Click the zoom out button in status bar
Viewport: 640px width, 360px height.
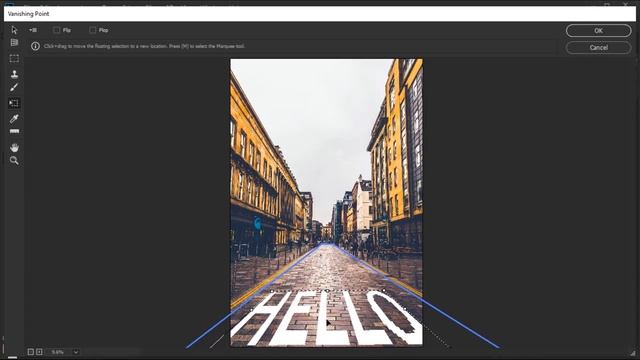point(31,351)
